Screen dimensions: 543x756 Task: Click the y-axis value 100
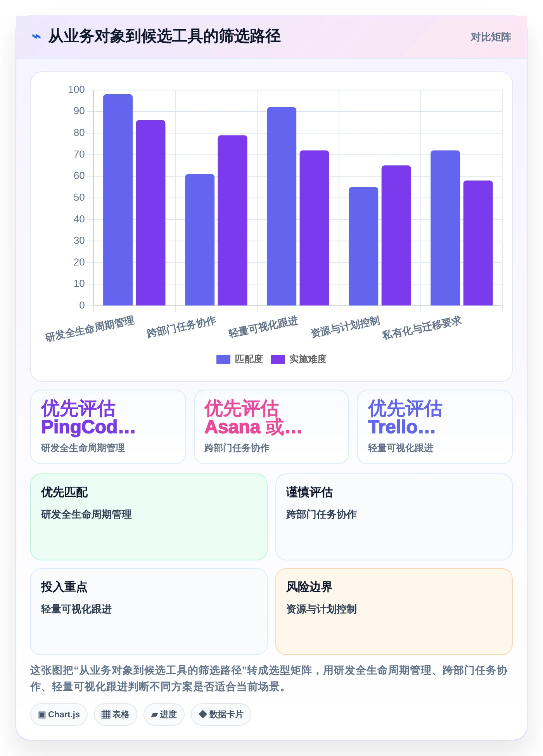point(76,90)
